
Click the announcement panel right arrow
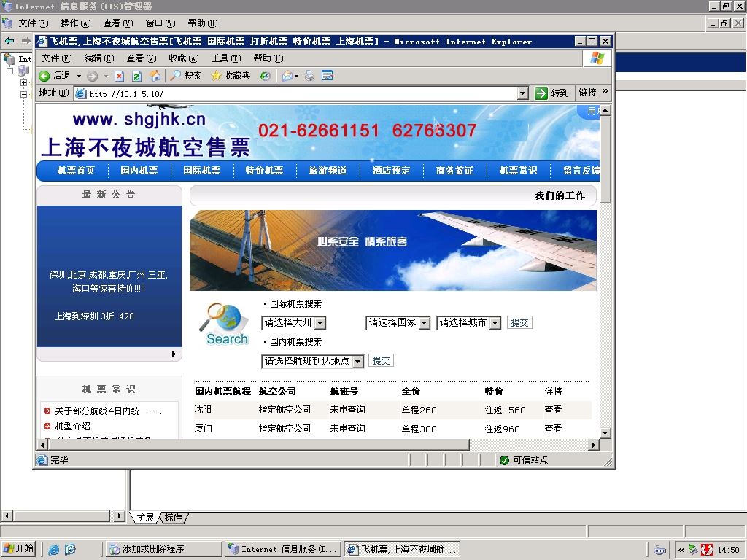pyautogui.click(x=174, y=354)
